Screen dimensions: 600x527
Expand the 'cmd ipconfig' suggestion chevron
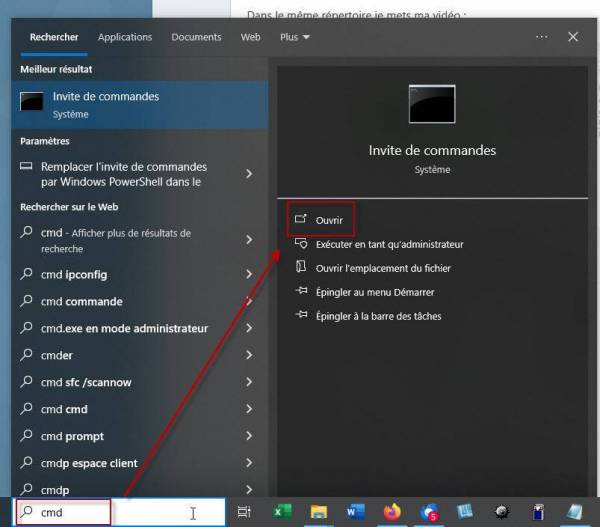click(248, 275)
